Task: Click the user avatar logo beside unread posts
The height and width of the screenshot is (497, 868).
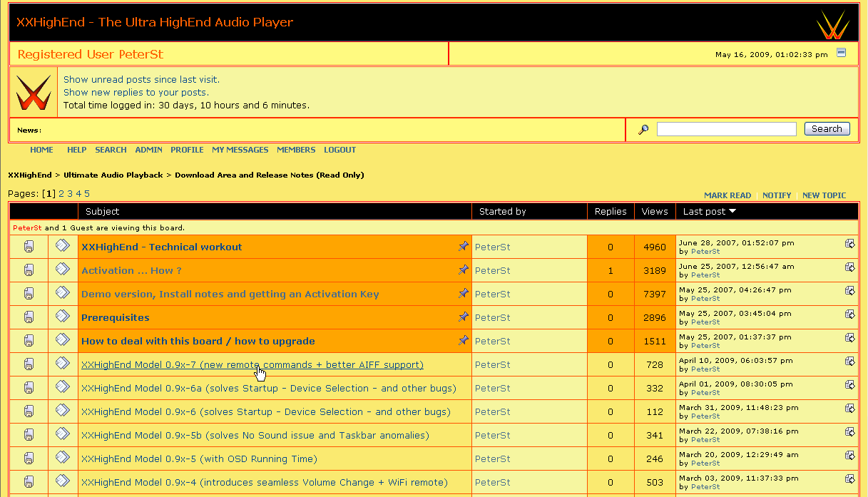Action: pyautogui.click(x=34, y=93)
